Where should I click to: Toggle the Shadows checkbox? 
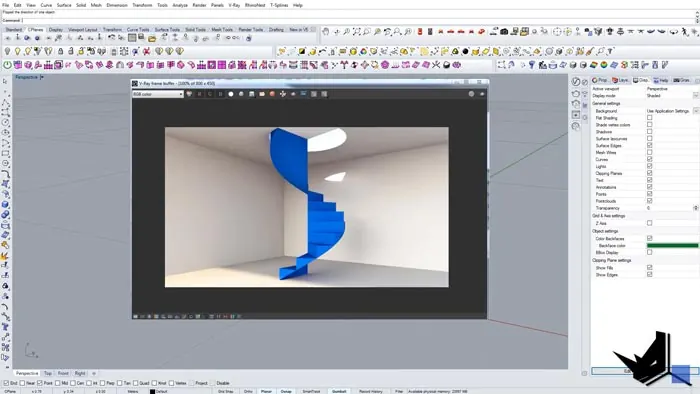point(650,132)
